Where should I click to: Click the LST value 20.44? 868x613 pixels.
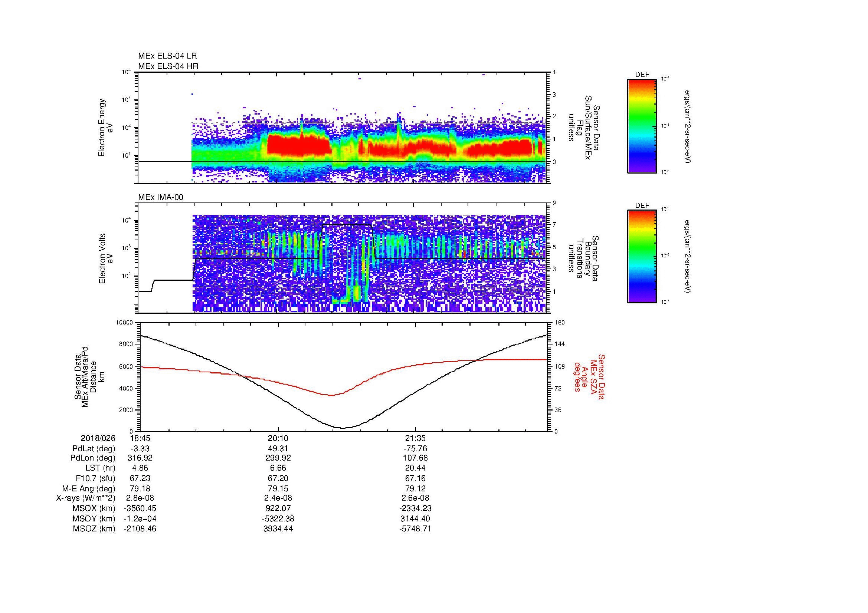(416, 468)
